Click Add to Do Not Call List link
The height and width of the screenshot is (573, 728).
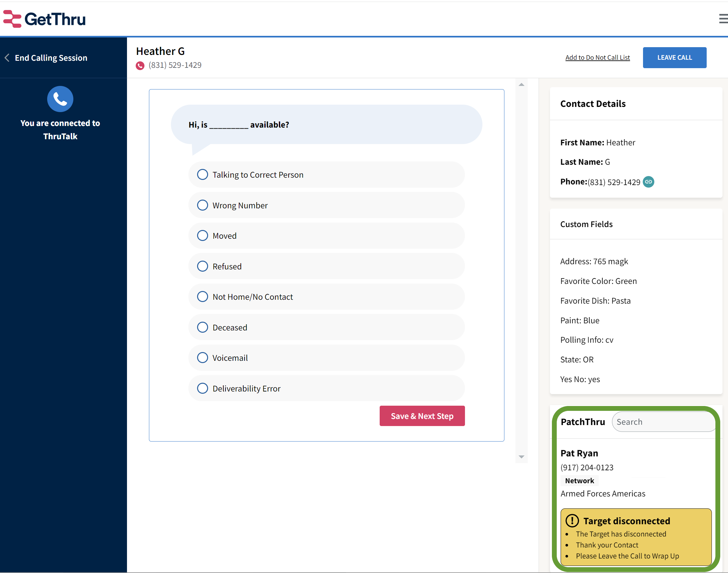[597, 57]
